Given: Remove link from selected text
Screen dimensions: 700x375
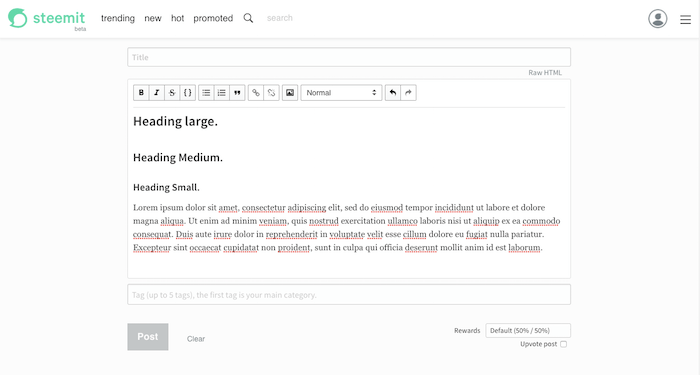Looking at the screenshot, I should tap(271, 93).
